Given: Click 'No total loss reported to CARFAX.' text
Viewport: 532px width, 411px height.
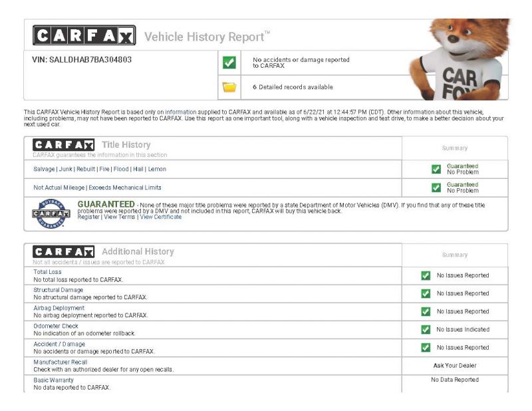Looking at the screenshot, I should [78, 280].
